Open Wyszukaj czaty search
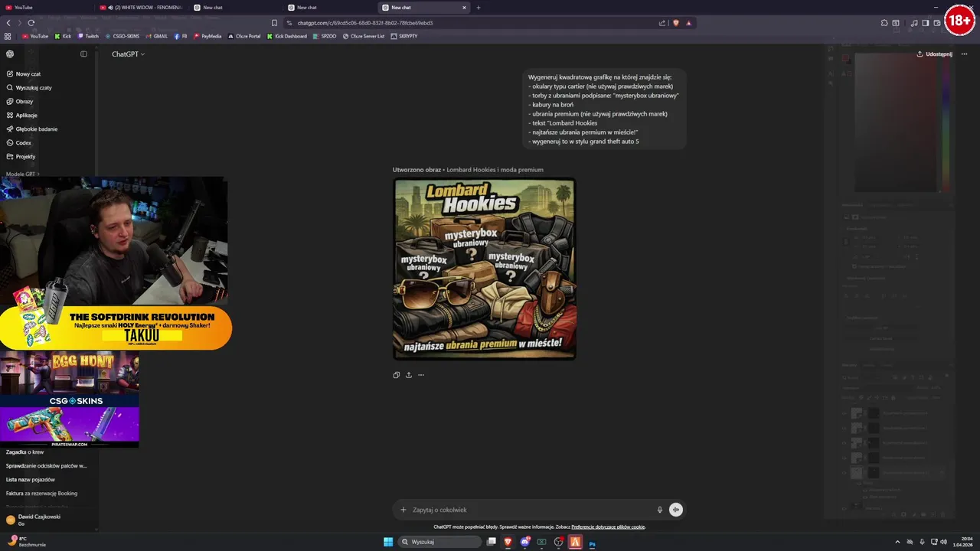 pyautogui.click(x=29, y=88)
